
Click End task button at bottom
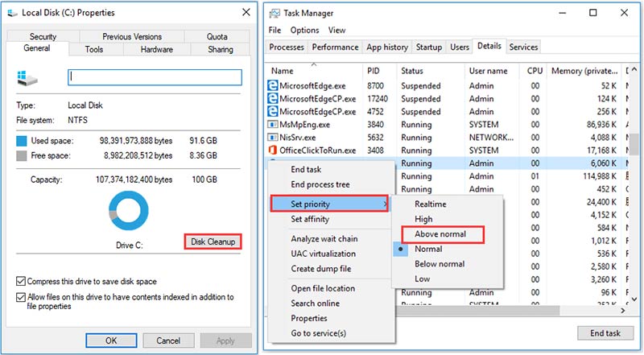604,332
